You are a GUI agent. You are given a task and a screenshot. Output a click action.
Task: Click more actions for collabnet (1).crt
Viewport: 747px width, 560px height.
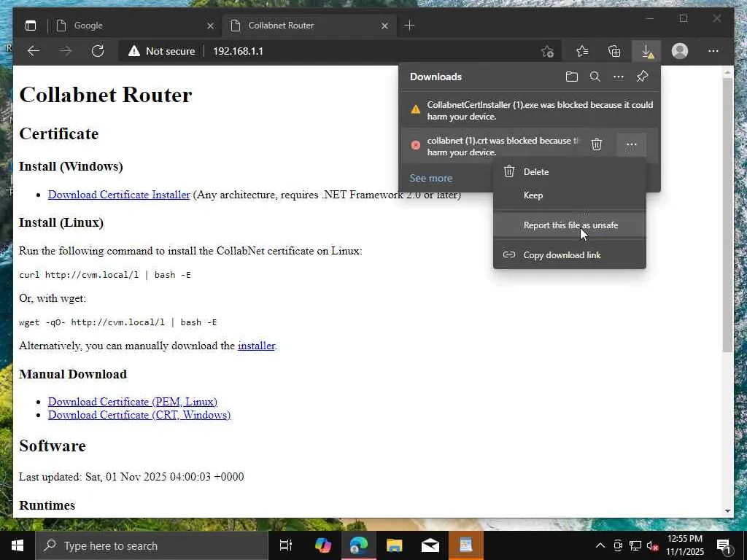631,144
